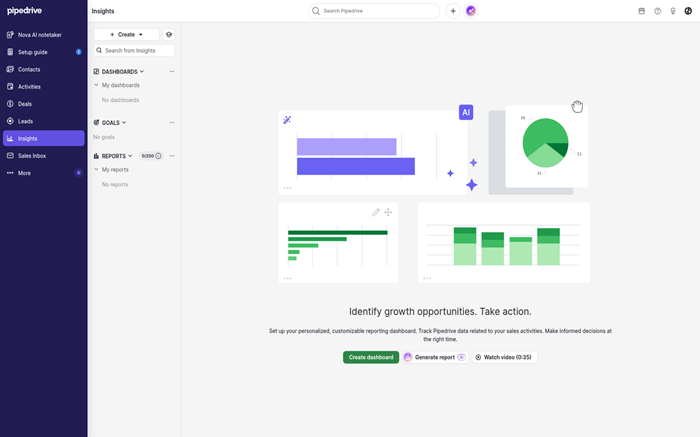The image size is (700, 437).
Task: Open Activities in the sidebar
Action: point(43,87)
